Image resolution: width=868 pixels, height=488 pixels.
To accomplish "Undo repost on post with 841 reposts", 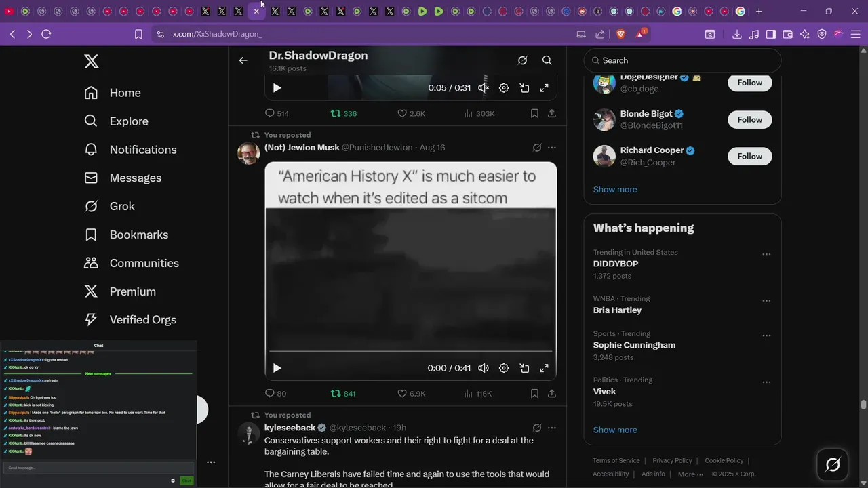I will point(343,393).
